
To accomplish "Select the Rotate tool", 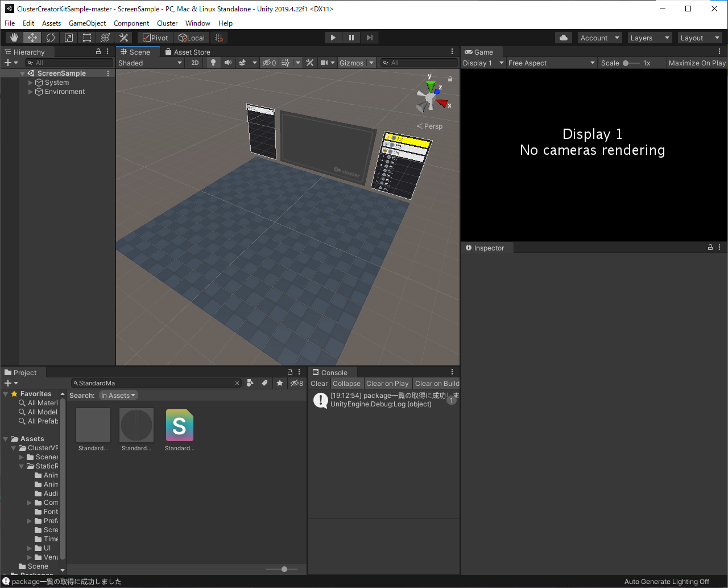I will [x=51, y=37].
